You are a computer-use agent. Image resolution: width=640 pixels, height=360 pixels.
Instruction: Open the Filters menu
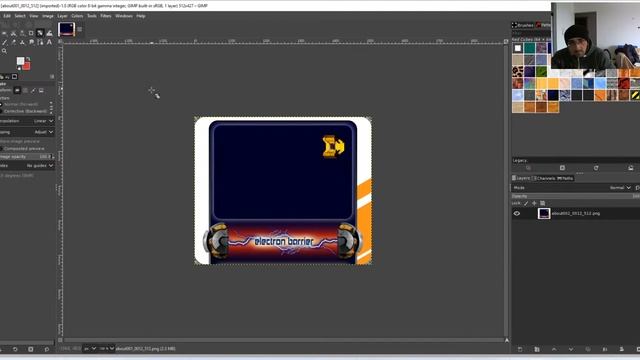coord(106,16)
